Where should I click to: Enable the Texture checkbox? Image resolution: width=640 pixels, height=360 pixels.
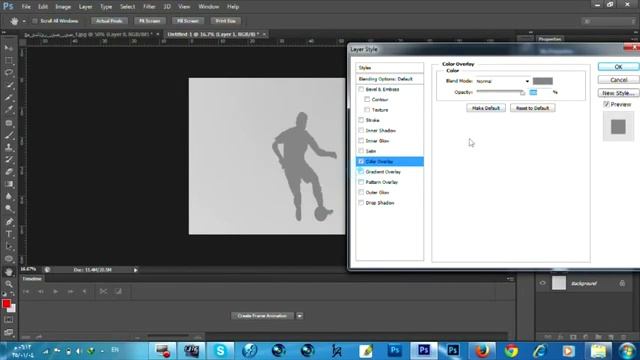click(367, 109)
